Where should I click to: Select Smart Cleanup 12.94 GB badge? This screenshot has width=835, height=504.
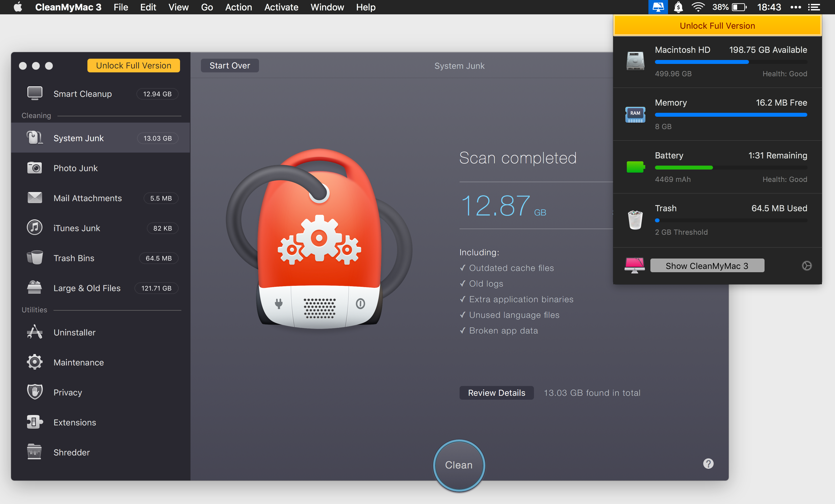(157, 94)
